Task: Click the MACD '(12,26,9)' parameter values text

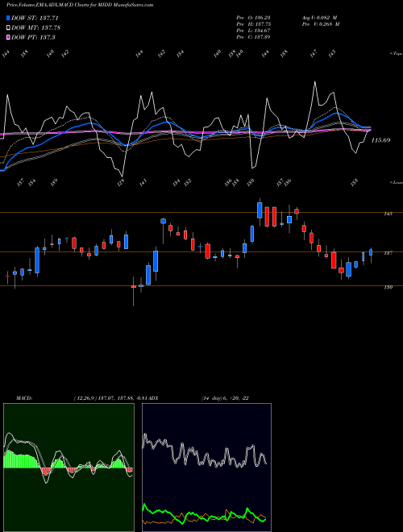Action: [x=112, y=398]
